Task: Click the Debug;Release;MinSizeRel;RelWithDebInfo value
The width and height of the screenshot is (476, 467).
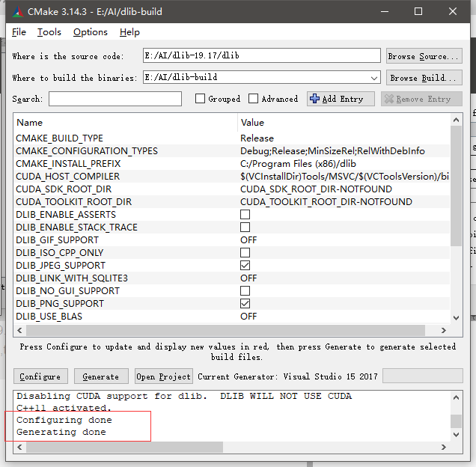Action: point(332,151)
